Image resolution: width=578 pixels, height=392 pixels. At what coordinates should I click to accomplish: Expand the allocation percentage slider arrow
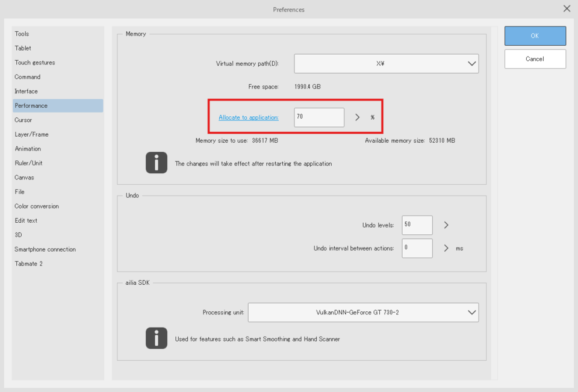[x=356, y=117]
